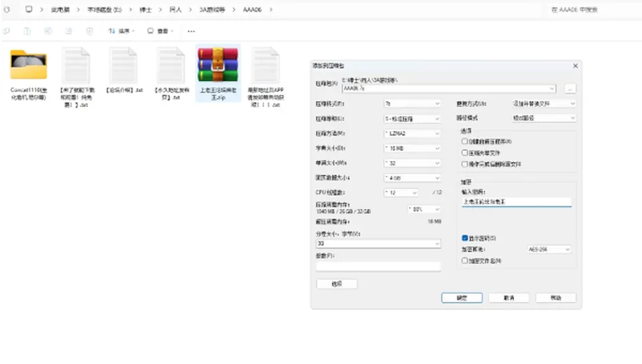Screen dimensions: 642x364
Task: Open the 查看 view menu
Action: [x=160, y=31]
